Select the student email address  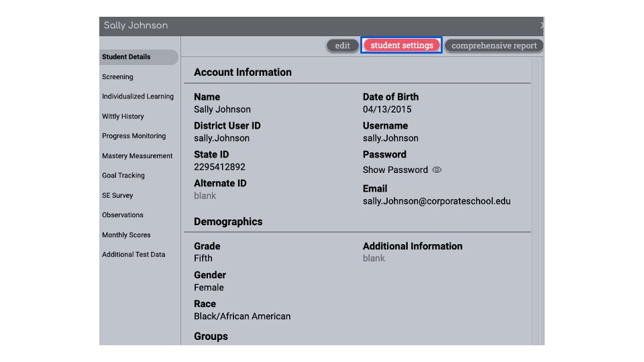point(437,201)
